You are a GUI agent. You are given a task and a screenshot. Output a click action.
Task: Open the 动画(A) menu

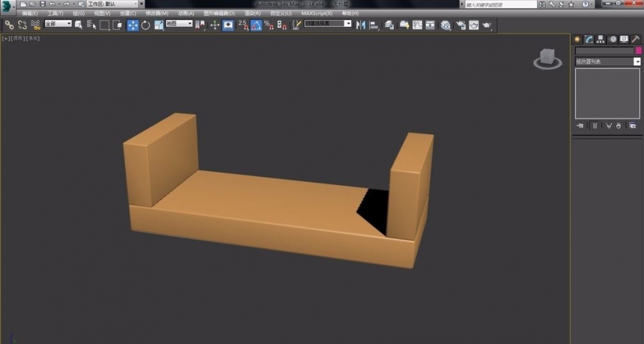click(x=186, y=13)
